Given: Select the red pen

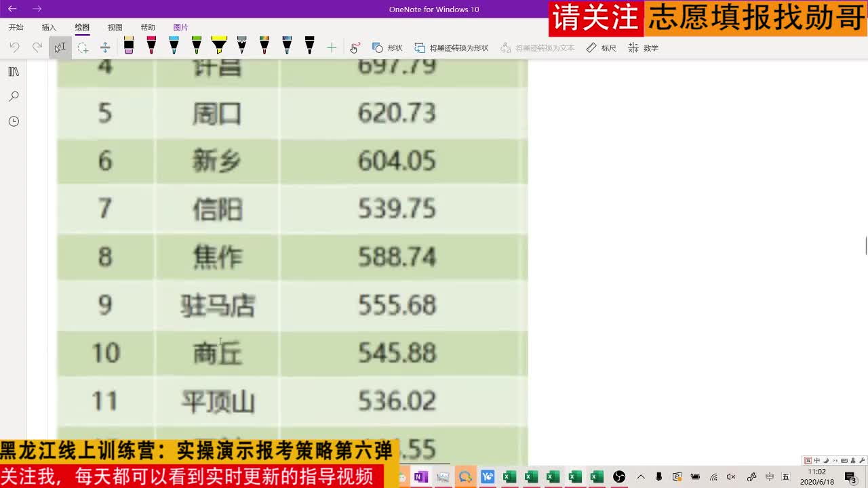Looking at the screenshot, I should click(151, 45).
